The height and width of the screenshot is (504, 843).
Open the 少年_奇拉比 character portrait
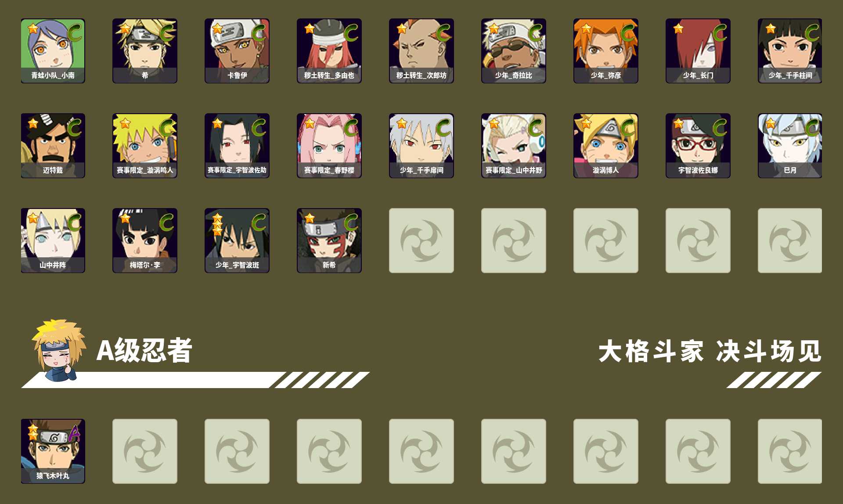pos(514,51)
